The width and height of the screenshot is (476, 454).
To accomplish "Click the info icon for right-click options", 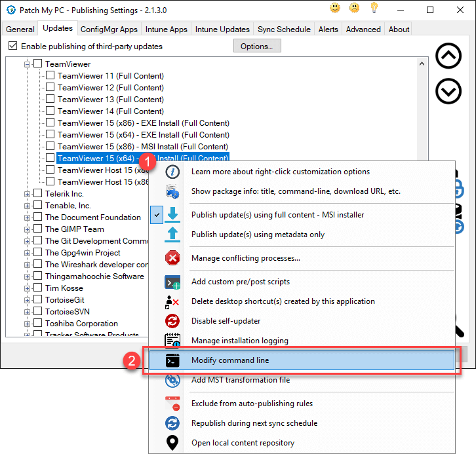I will [x=172, y=172].
